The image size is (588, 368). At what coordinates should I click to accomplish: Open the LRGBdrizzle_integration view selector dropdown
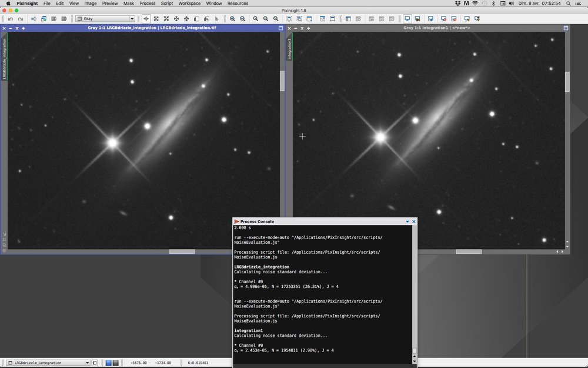48,363
